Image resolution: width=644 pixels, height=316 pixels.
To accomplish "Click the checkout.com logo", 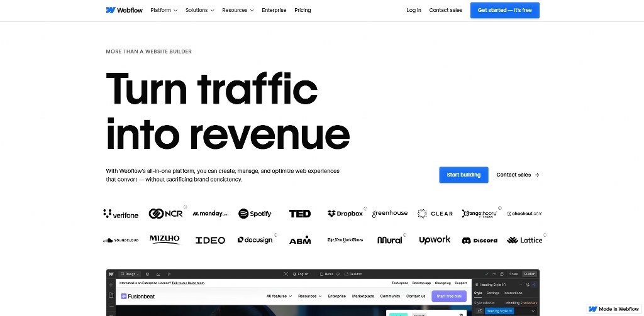I will tap(525, 214).
